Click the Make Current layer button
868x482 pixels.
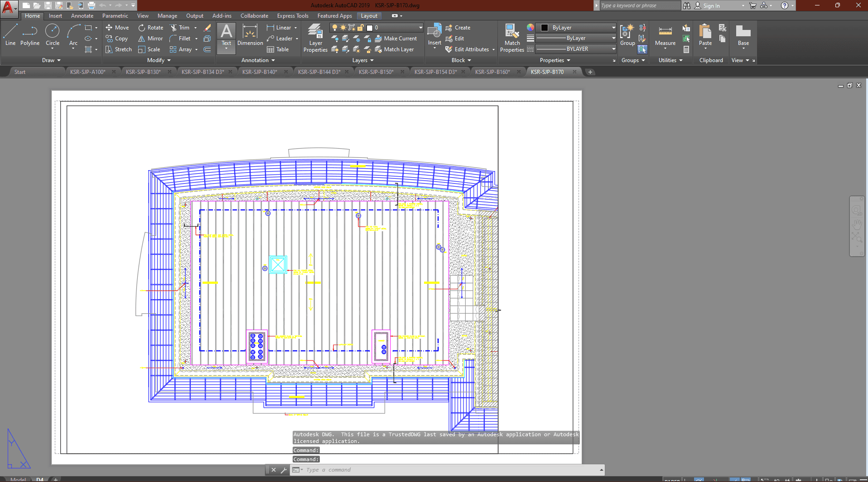coord(395,39)
